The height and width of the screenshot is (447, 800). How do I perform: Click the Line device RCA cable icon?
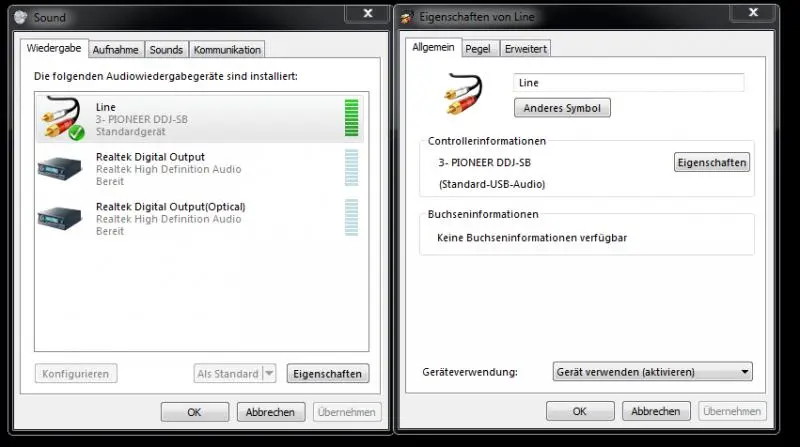pyautogui.click(x=61, y=118)
